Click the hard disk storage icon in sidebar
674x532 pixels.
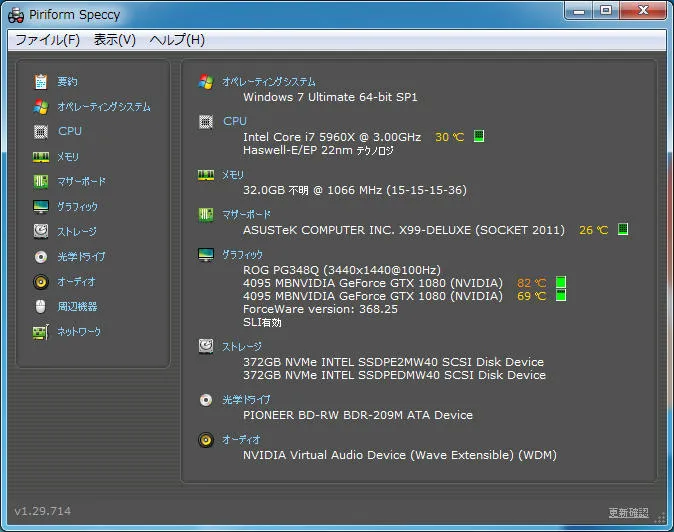[41, 231]
